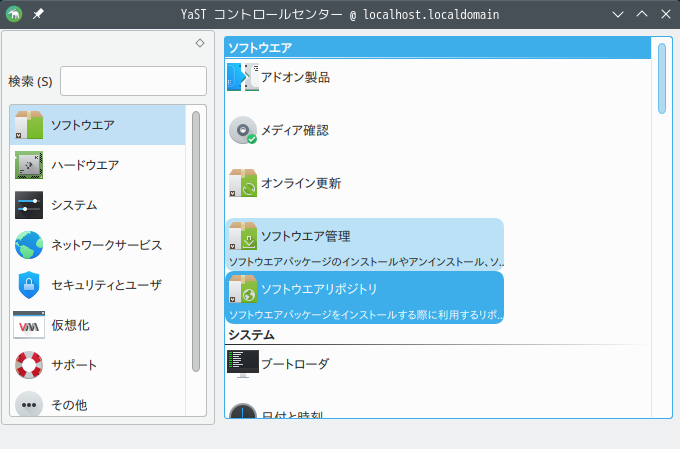Click the サポート lifebuoy icon
The height and width of the screenshot is (449, 680).
(29, 365)
